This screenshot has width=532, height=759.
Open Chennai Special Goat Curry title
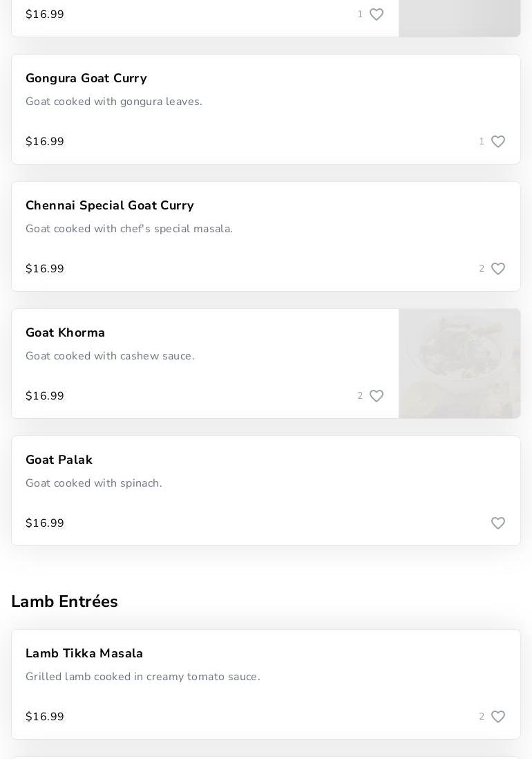coord(110,205)
